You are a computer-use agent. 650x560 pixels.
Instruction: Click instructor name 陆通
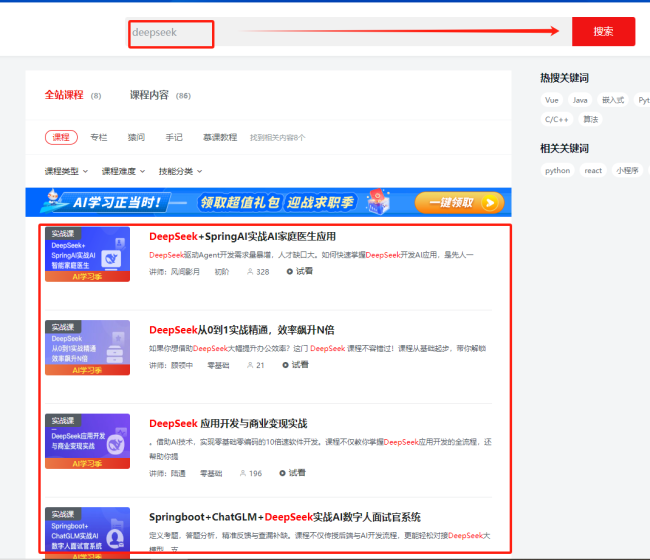(178, 473)
